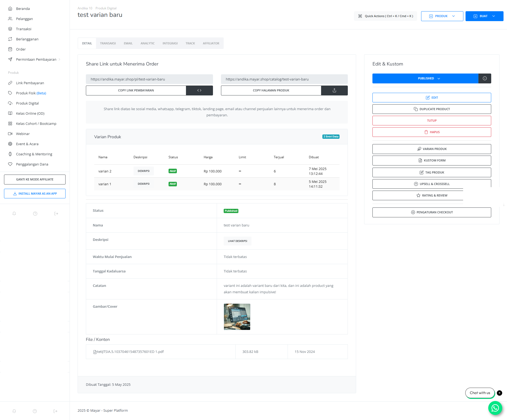Open Beranda from the sidebar
507x420 pixels.
pyautogui.click(x=23, y=9)
